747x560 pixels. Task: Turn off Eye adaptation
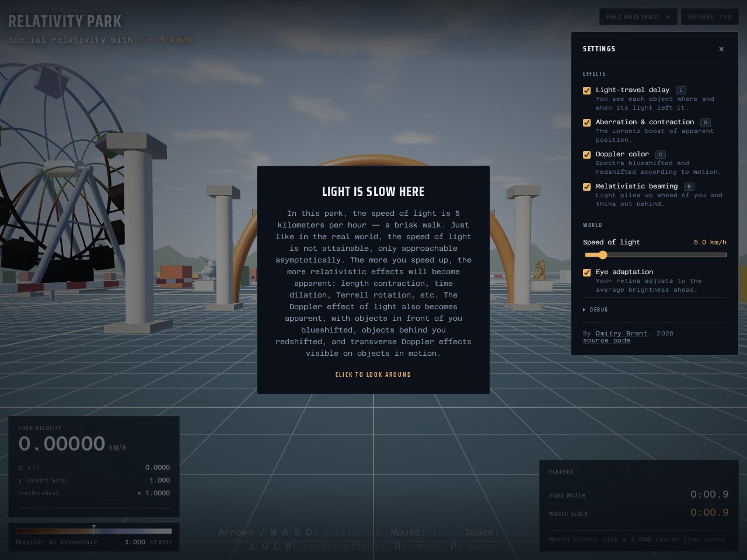click(x=587, y=272)
